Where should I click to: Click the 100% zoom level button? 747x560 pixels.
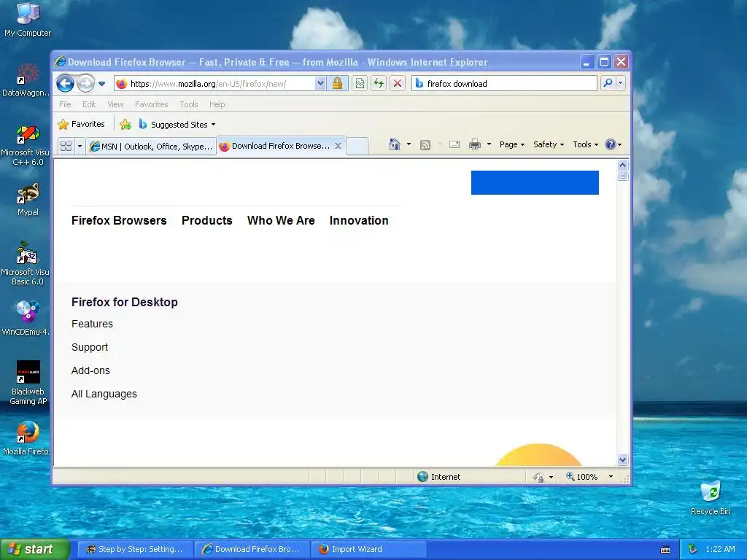click(581, 477)
